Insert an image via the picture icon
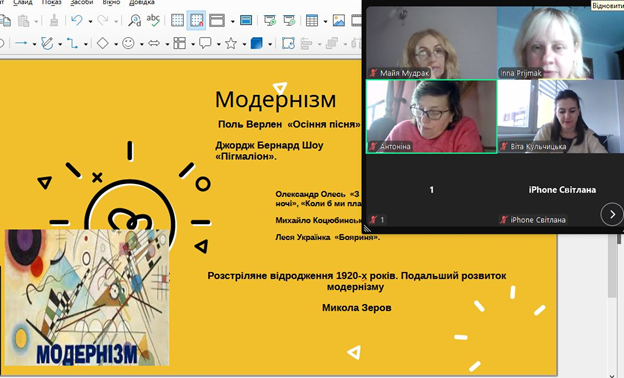 [339, 20]
